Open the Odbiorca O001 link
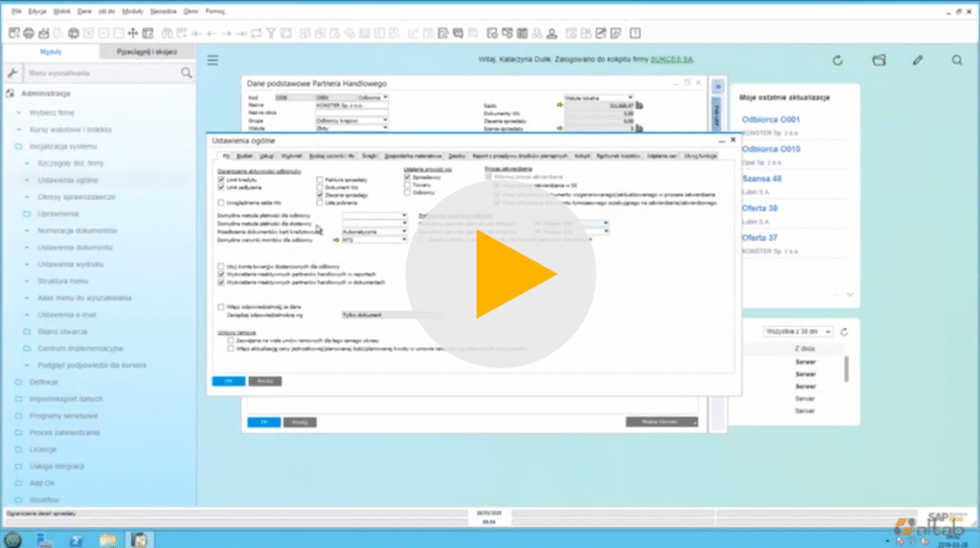The width and height of the screenshot is (980, 548). 770,120
